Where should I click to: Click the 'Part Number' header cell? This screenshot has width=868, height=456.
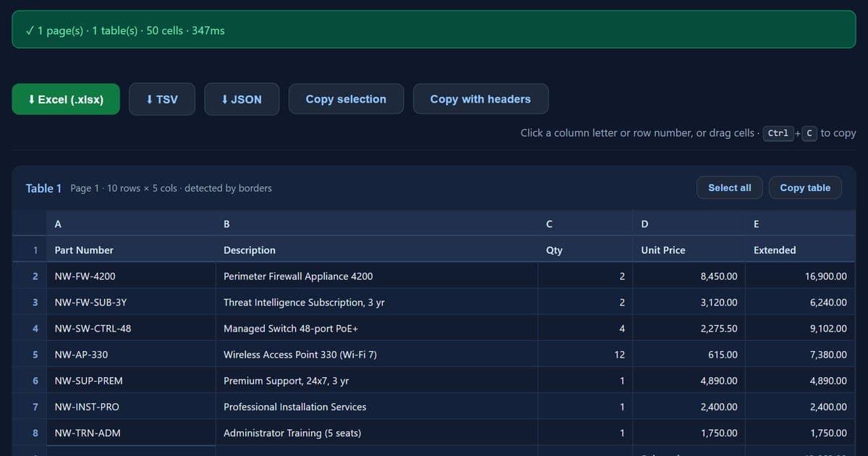tap(132, 250)
